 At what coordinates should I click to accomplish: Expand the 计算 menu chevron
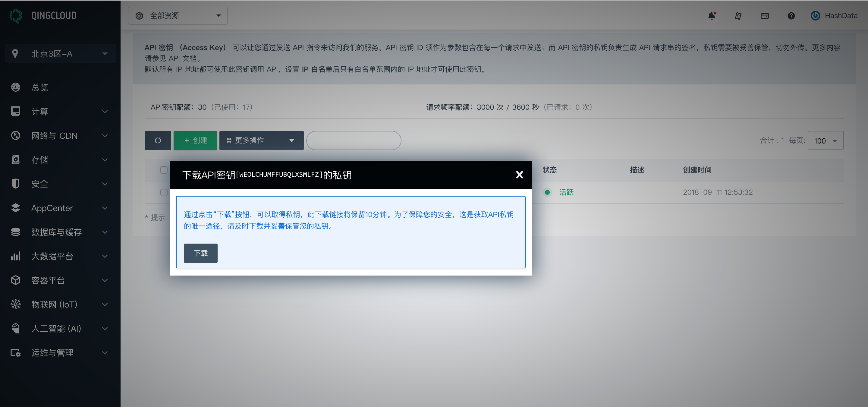[105, 112]
